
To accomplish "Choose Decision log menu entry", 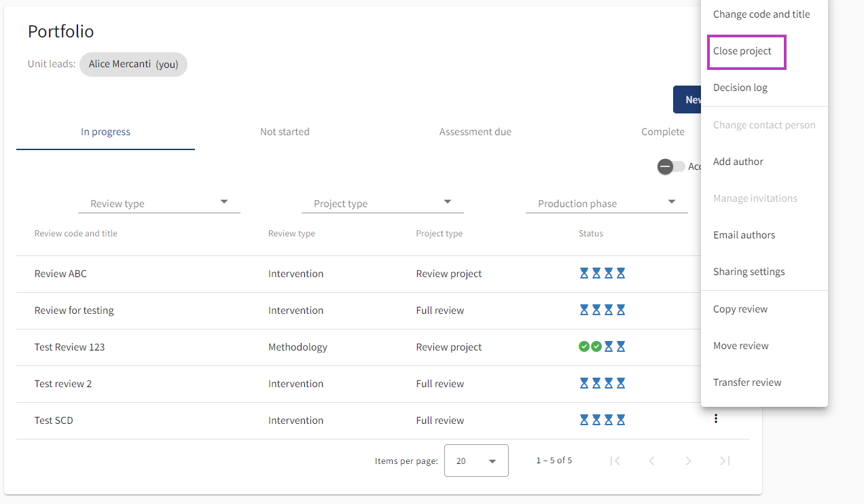I will coord(740,88).
